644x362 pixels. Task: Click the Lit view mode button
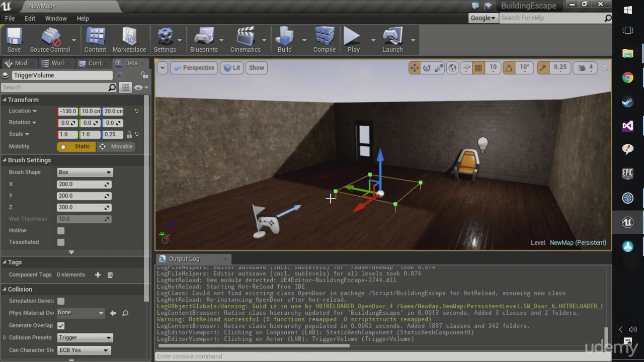click(x=232, y=67)
